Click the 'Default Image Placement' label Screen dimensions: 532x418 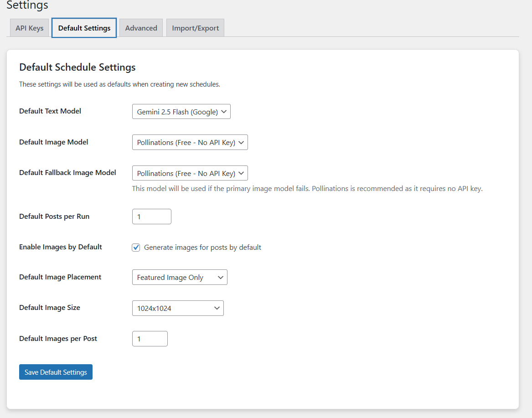[x=60, y=277]
